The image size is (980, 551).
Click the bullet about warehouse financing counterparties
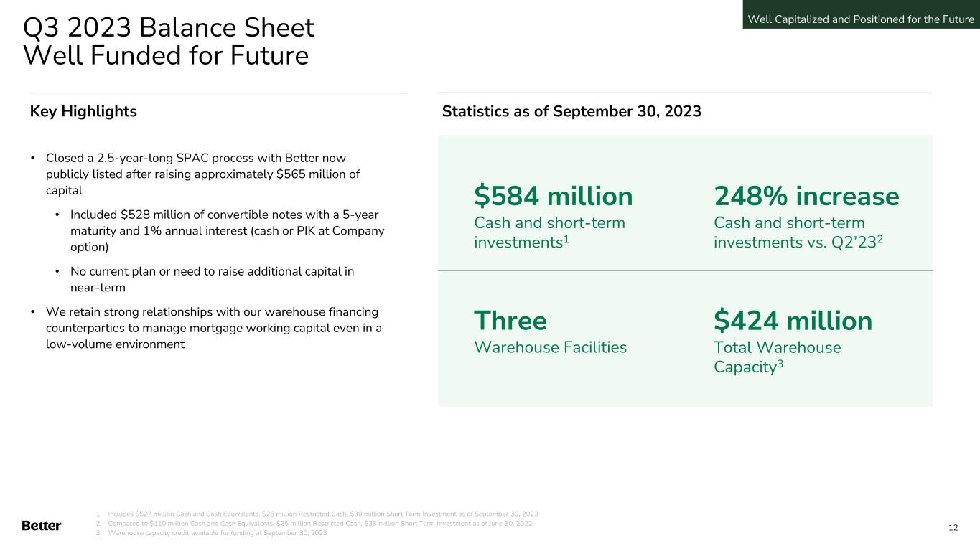[x=213, y=328]
